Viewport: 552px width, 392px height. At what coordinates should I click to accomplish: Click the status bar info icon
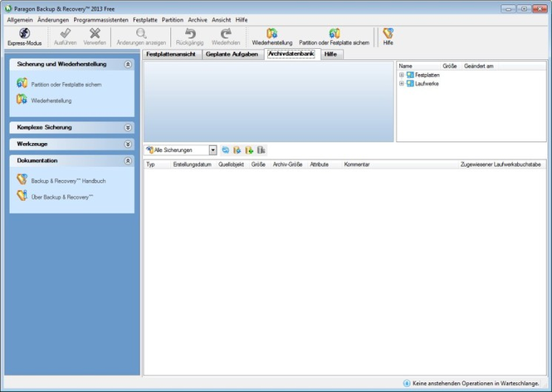[x=407, y=383]
